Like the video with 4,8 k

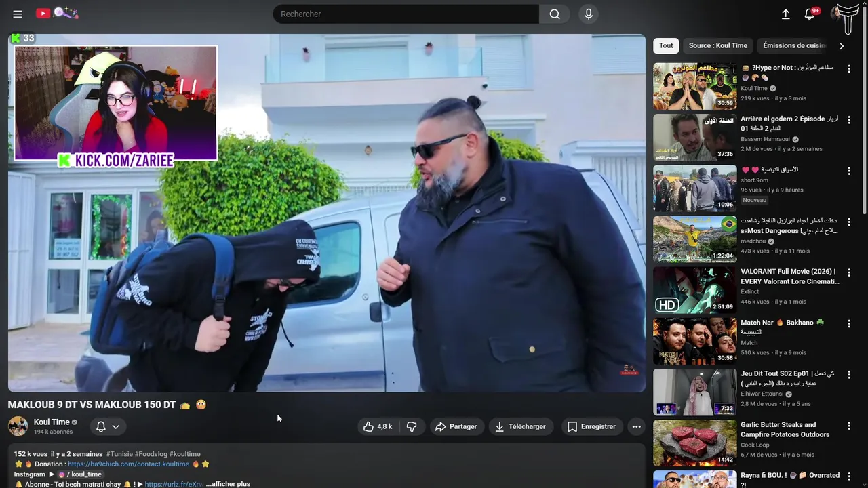point(378,426)
